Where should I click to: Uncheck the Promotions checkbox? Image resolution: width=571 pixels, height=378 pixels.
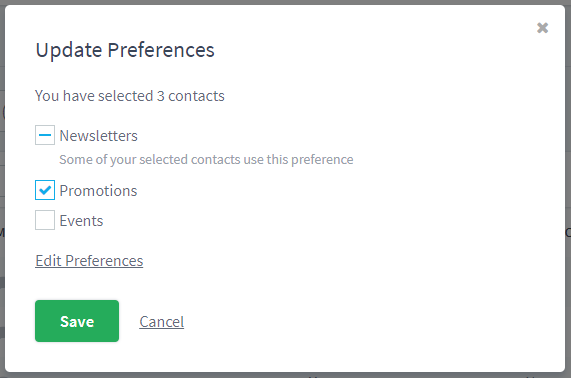coord(45,190)
